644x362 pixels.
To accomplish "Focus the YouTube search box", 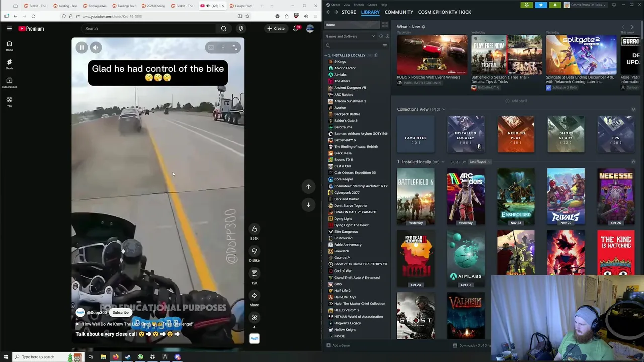I will point(148,29).
